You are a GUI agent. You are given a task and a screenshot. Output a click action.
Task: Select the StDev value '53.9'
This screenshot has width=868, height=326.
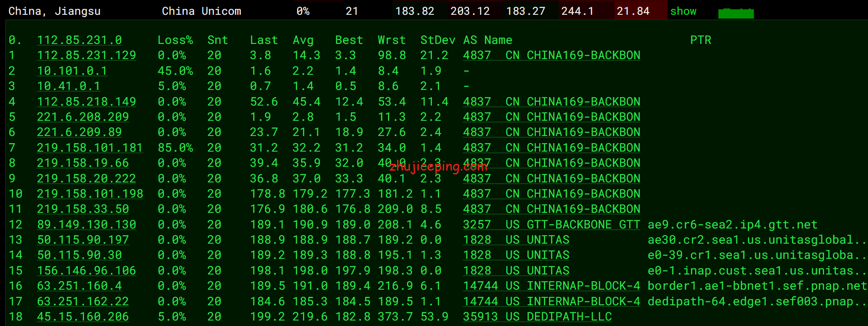tap(434, 317)
